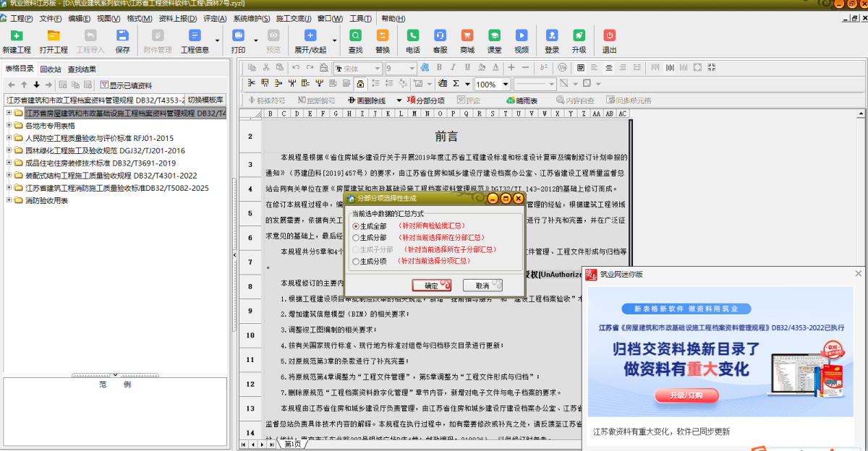The image size is (868, 451).
Task: Click the 新建工程 (New Project) icon
Action: click(x=17, y=40)
